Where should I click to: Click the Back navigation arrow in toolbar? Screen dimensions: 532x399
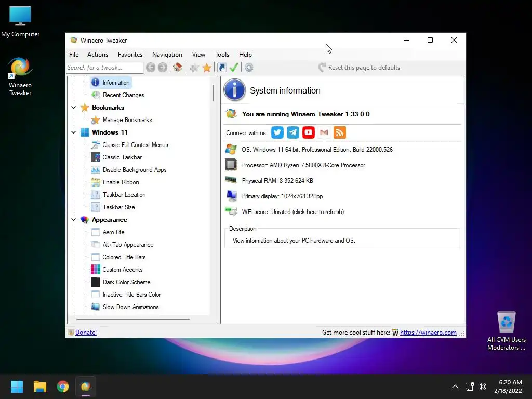point(151,68)
